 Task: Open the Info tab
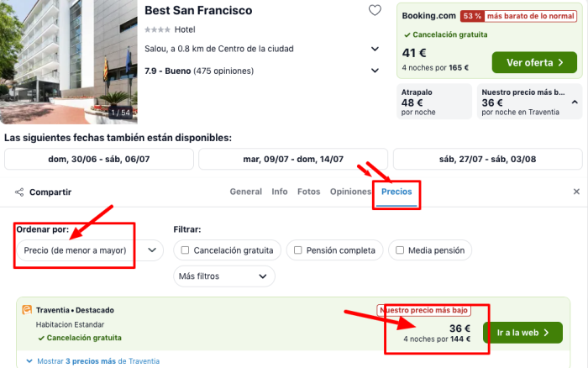coord(280,192)
